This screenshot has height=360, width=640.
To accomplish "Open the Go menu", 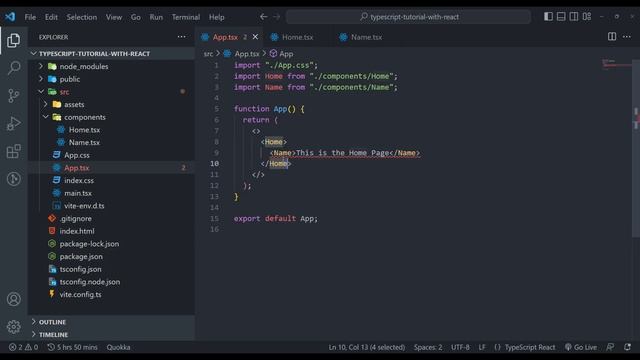I will [136, 17].
